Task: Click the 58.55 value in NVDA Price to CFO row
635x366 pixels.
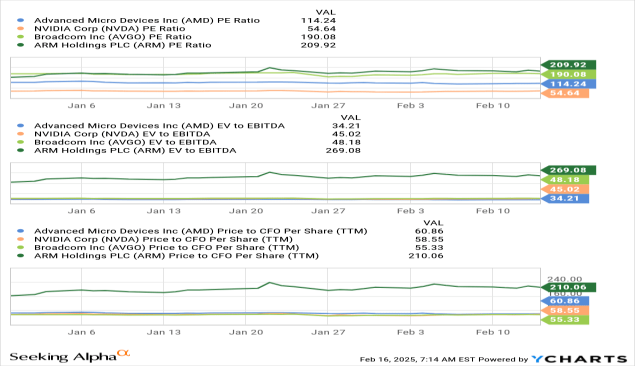Action: [x=429, y=239]
